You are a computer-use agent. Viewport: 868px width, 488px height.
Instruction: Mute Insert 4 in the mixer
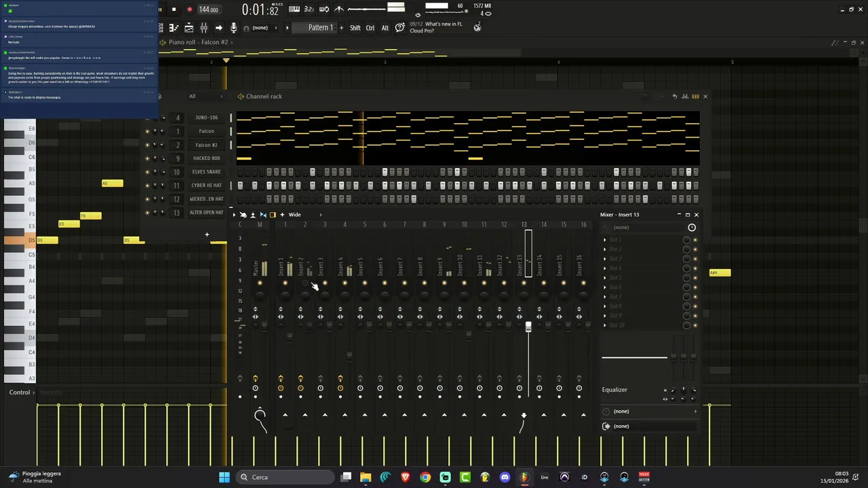pos(344,283)
